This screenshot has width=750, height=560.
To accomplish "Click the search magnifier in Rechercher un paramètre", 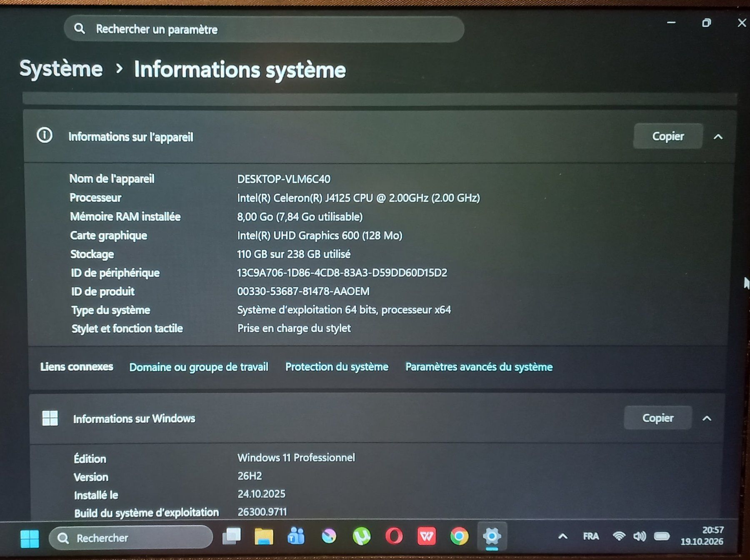I will [x=79, y=29].
